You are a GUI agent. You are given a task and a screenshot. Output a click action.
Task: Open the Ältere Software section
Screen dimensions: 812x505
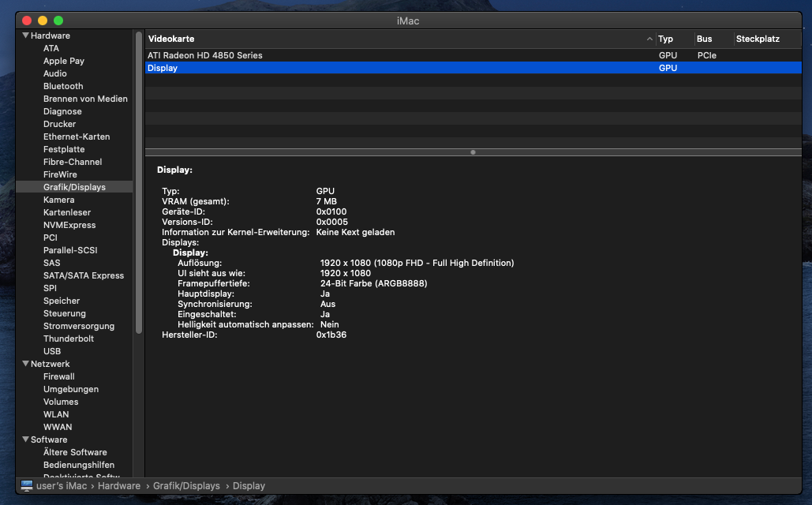click(x=75, y=452)
